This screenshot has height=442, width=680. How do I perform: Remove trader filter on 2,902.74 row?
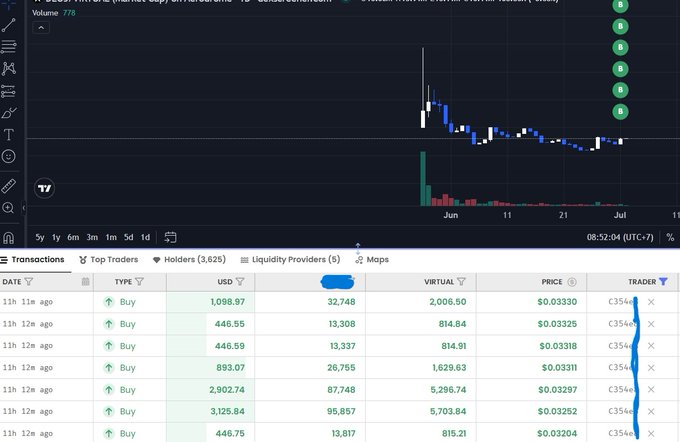click(651, 390)
